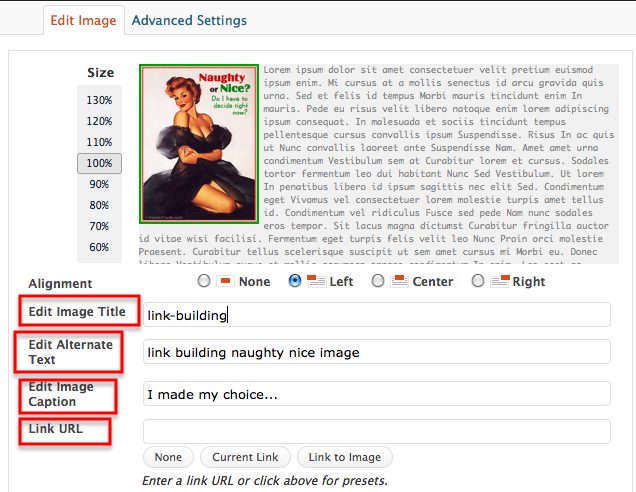Image resolution: width=636 pixels, height=492 pixels.
Task: Select the None alignment radio button
Action: [x=204, y=281]
